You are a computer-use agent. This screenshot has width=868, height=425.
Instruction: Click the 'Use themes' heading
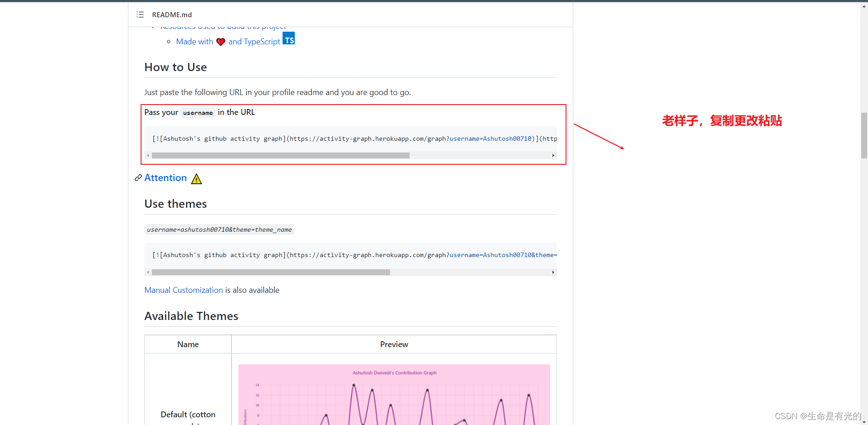pyautogui.click(x=175, y=204)
